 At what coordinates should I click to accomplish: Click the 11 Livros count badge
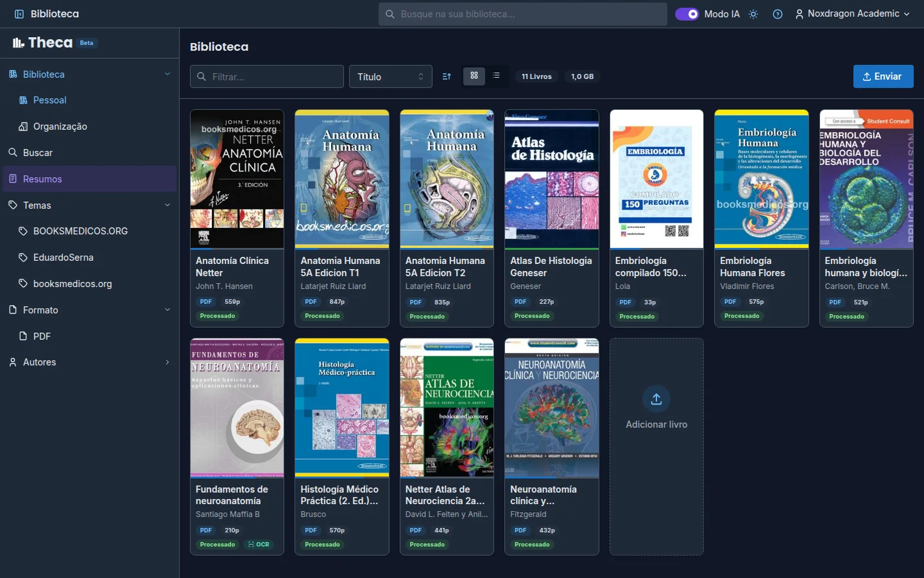[x=536, y=76]
